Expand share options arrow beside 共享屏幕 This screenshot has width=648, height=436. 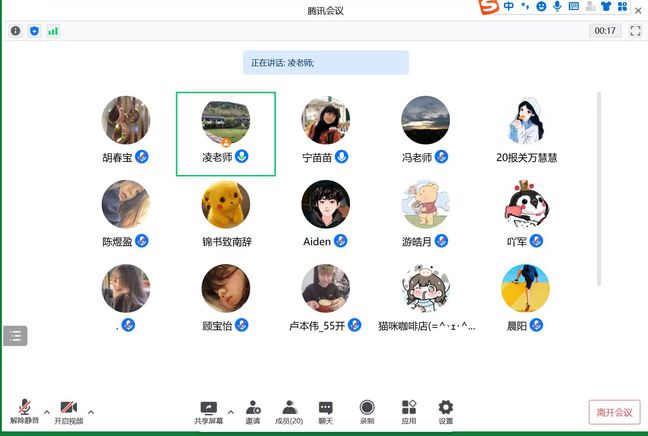tap(231, 410)
